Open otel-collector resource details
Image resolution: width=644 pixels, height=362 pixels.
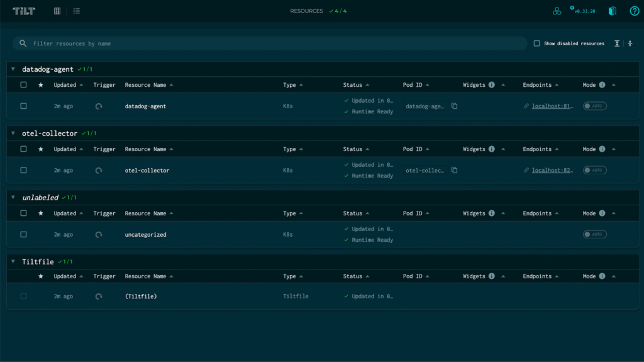point(147,171)
